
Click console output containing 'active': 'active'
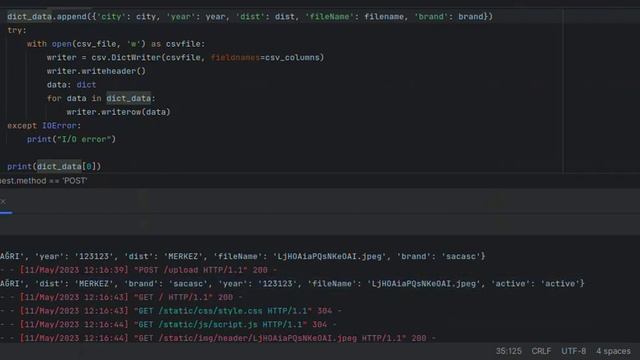[x=292, y=284]
